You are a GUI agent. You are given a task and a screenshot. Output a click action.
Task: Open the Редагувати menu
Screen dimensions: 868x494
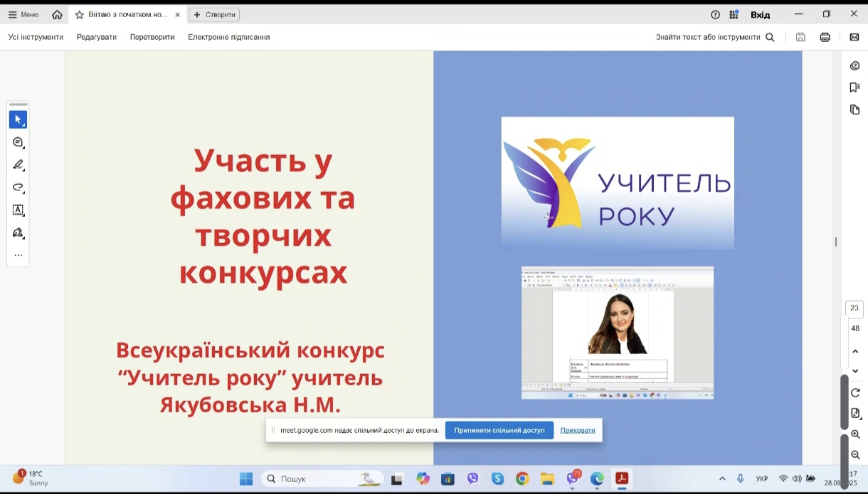[x=97, y=37]
